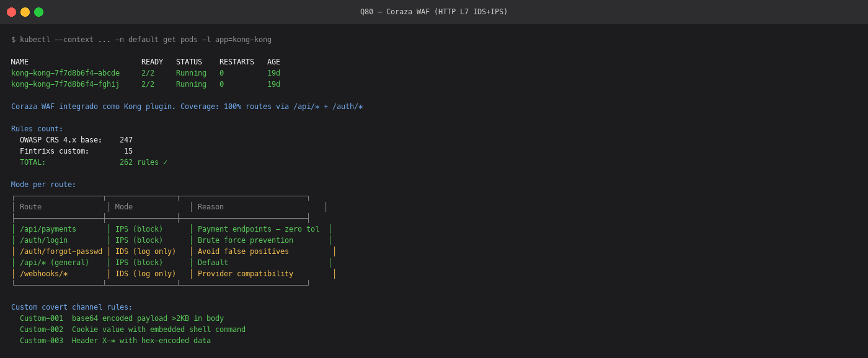This screenshot has width=868, height=358.
Task: Select the STATUS column header
Action: (189, 62)
